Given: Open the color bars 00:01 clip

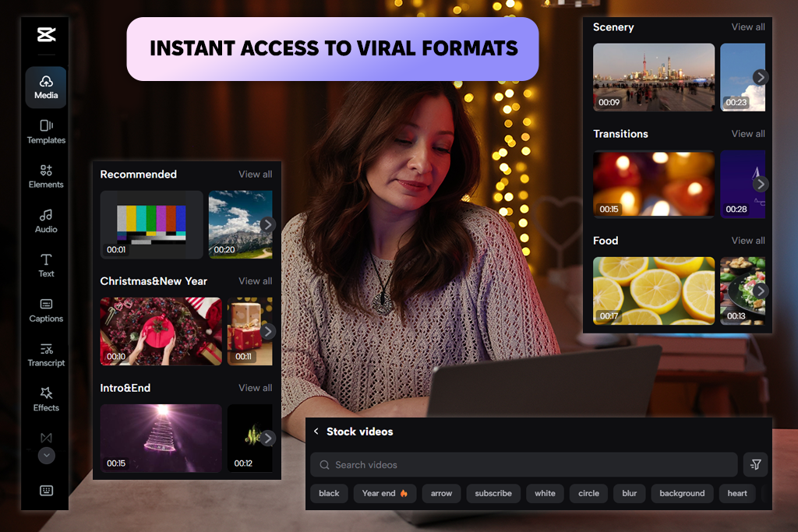Looking at the screenshot, I should tap(151, 224).
